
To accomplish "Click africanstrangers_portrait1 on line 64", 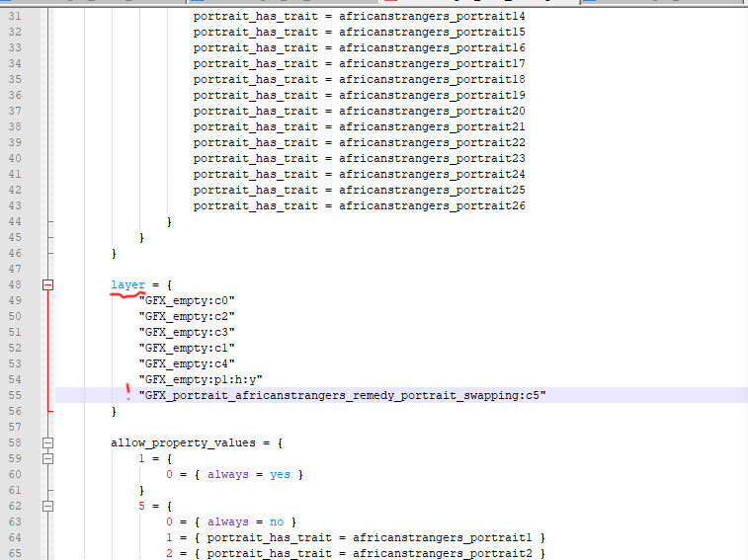I will [x=443, y=537].
